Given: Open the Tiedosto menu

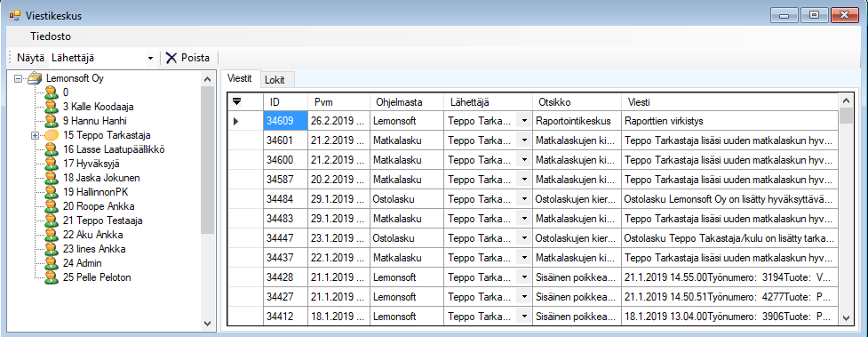Looking at the screenshot, I should pyautogui.click(x=51, y=36).
